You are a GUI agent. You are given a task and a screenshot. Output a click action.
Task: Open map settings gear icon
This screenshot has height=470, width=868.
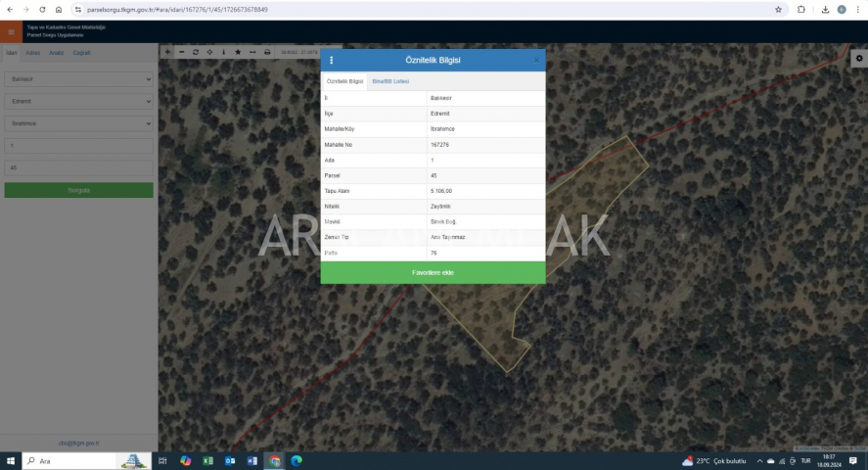(858, 58)
